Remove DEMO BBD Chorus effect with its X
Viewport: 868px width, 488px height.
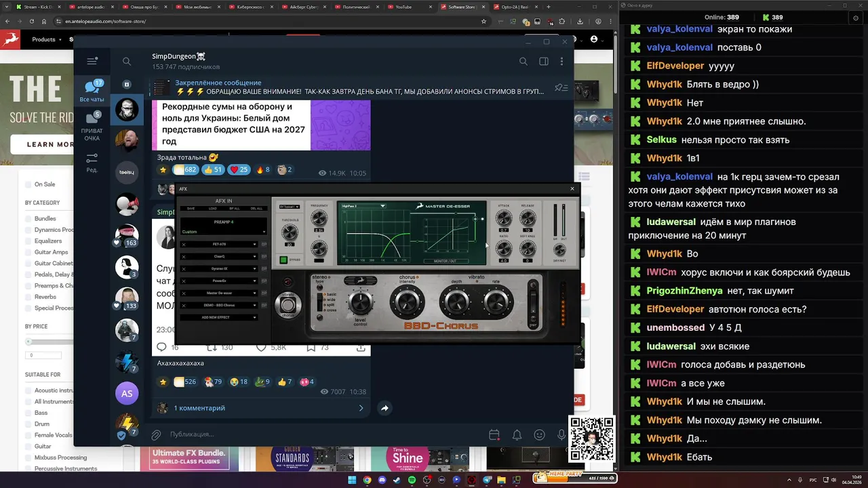coord(184,305)
